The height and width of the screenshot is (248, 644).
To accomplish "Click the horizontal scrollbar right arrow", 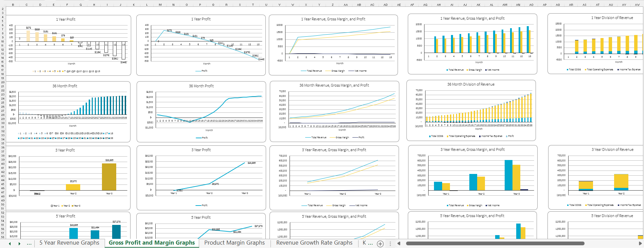I will (640, 243).
